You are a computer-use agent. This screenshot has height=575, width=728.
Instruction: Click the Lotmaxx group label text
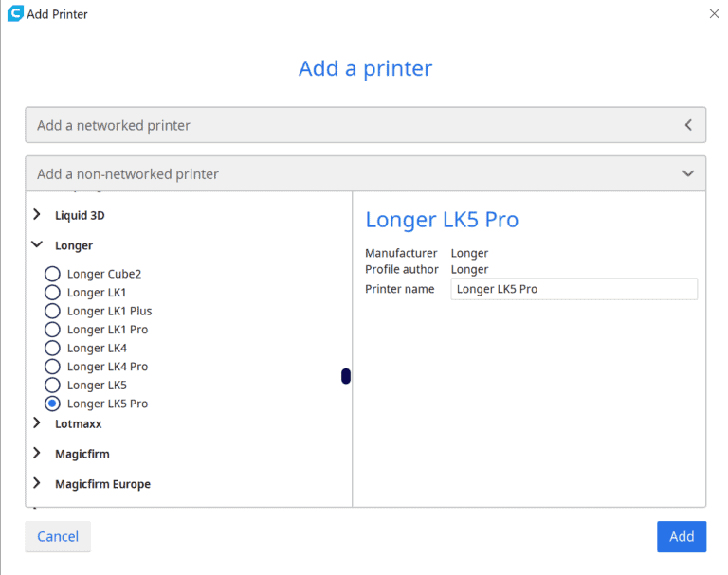(x=78, y=423)
